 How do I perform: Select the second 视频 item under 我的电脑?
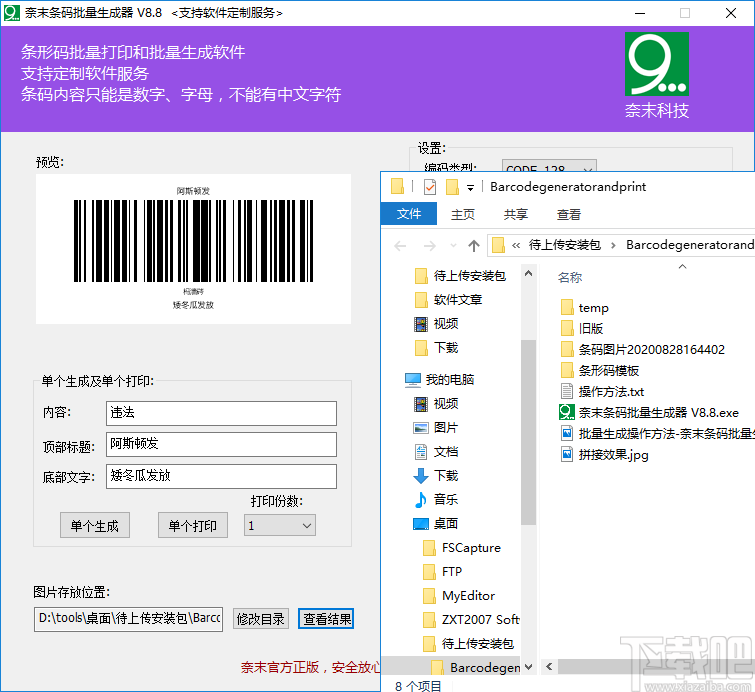[437, 404]
